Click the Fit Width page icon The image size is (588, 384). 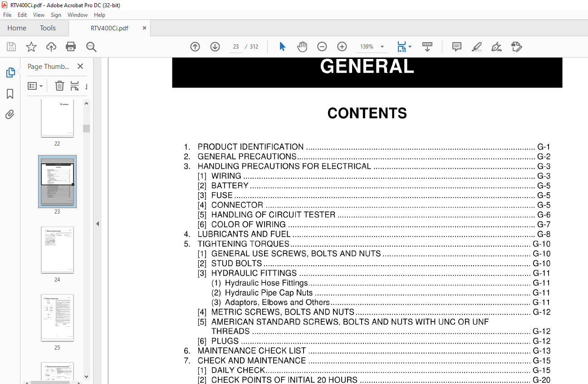[x=402, y=47]
